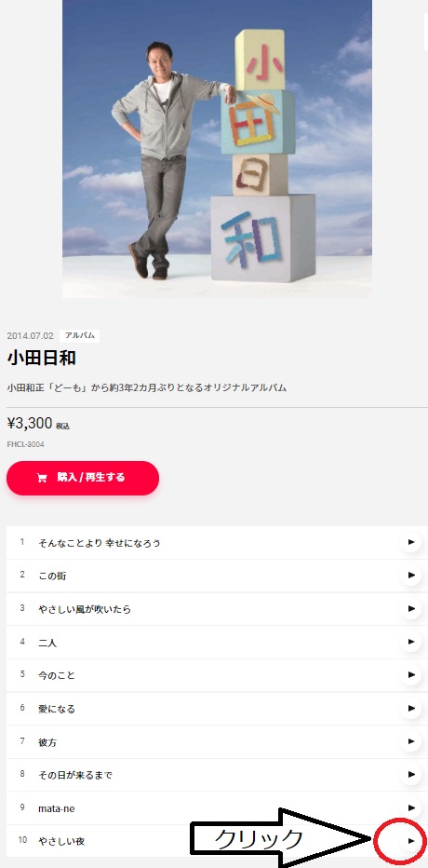Click the shopping cart icon
Viewport: 428px width, 868px height.
tap(42, 478)
